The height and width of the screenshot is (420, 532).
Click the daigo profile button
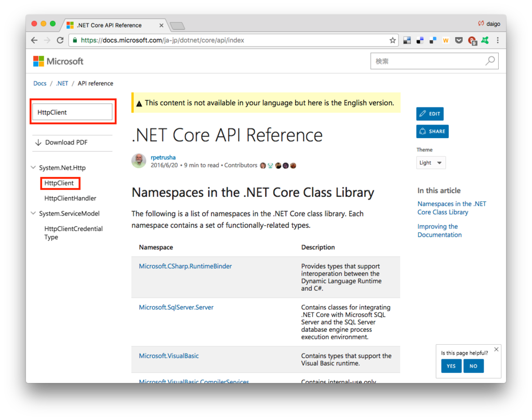point(489,24)
